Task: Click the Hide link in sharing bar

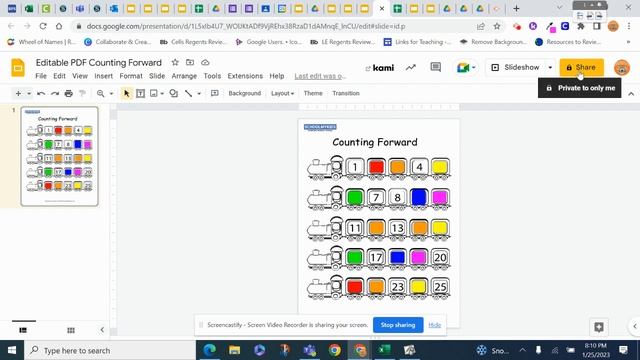Action: click(x=435, y=325)
